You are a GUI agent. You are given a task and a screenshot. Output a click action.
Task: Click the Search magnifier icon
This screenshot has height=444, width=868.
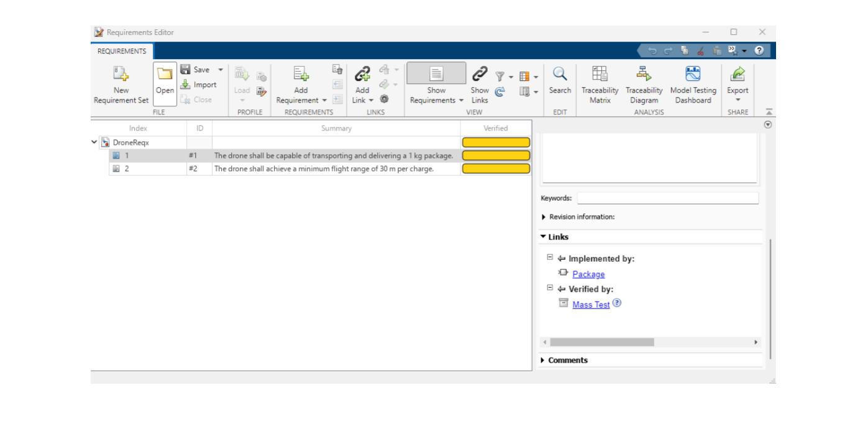point(560,75)
